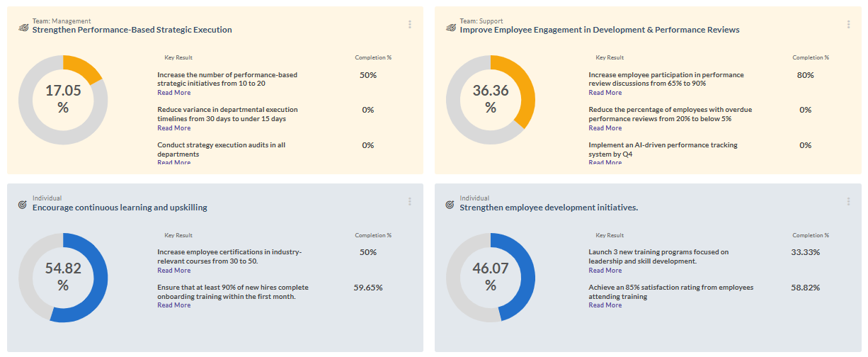Read more about new hires onboarding training

pos(173,305)
